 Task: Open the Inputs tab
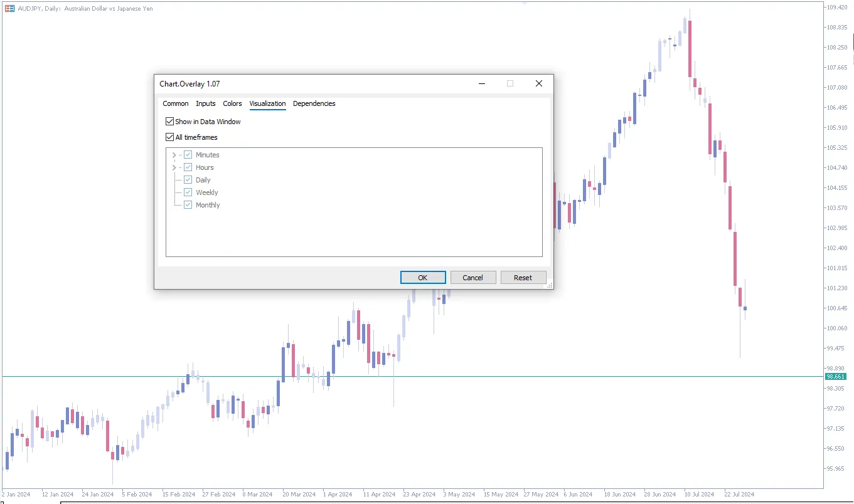pyautogui.click(x=205, y=103)
